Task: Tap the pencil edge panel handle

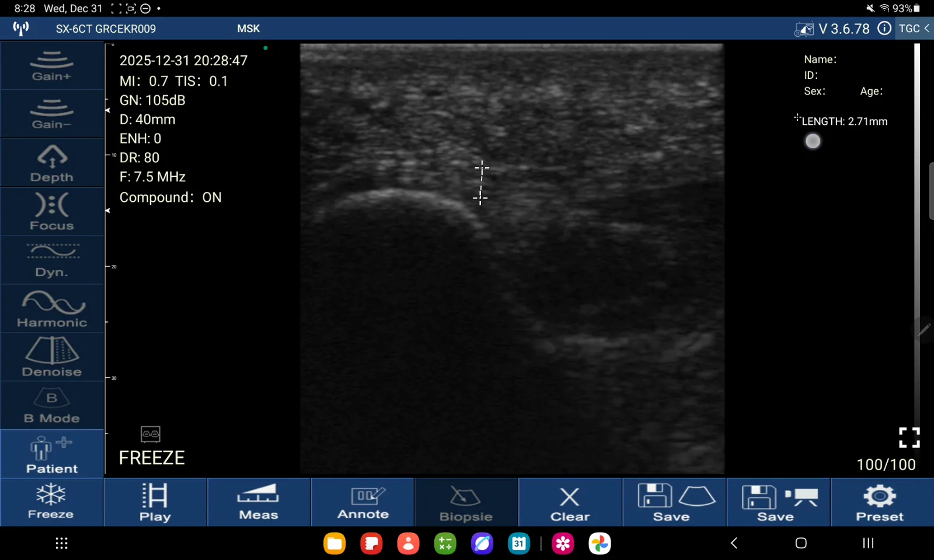Action: click(x=924, y=330)
